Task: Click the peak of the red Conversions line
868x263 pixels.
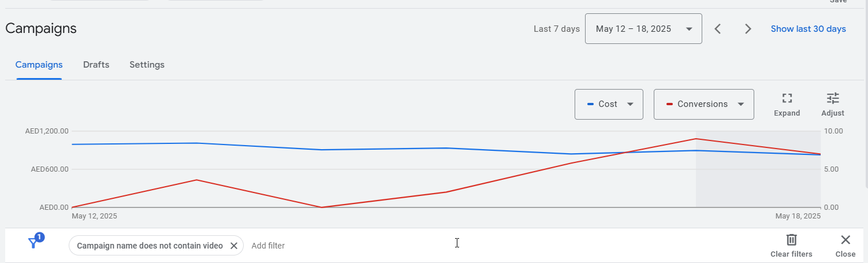Action: [696, 139]
